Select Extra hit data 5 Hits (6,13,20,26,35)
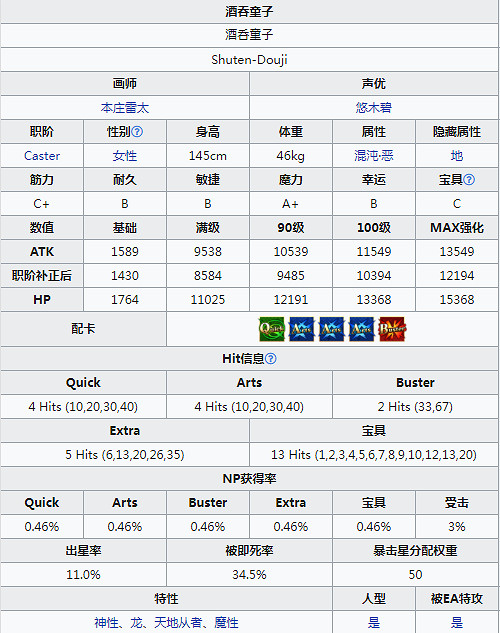The width and height of the screenshot is (500, 633). click(x=125, y=455)
